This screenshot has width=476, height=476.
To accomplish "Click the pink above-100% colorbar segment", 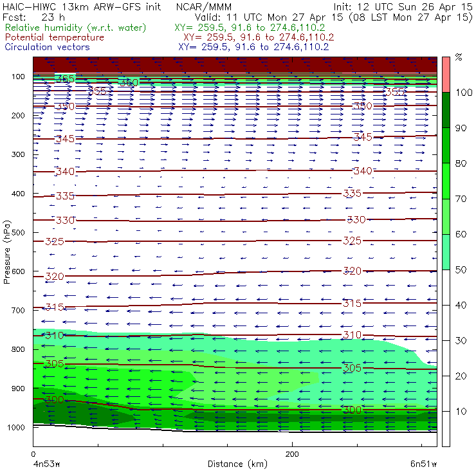I will click(446, 75).
